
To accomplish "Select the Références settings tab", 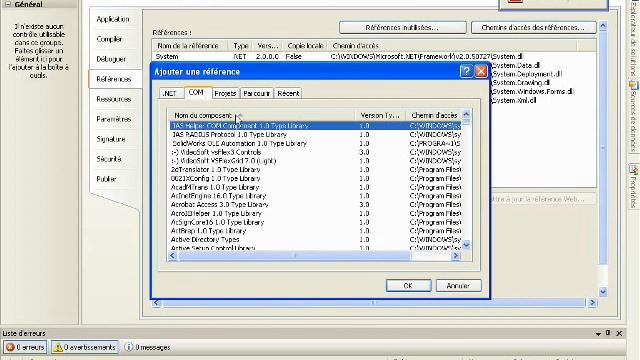I will 114,79.
